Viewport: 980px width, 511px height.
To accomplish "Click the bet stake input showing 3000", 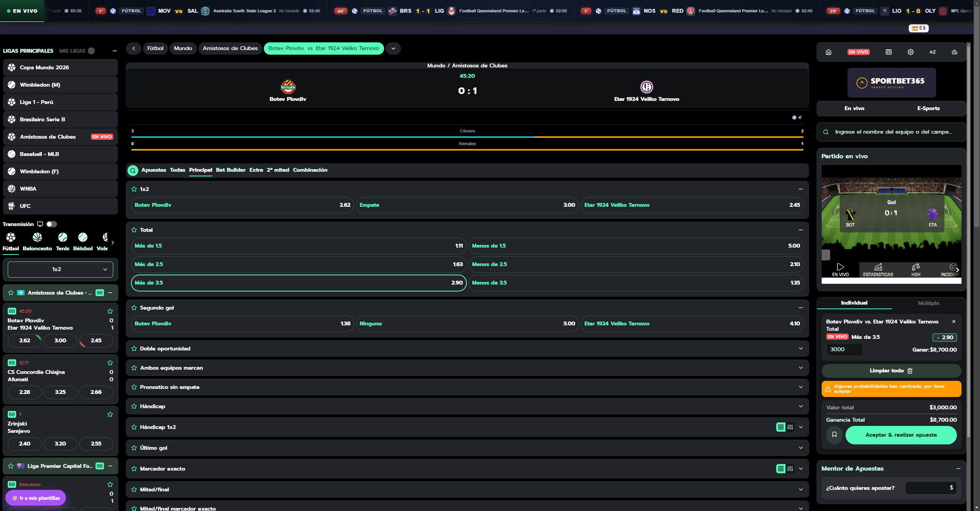I will 844,350.
